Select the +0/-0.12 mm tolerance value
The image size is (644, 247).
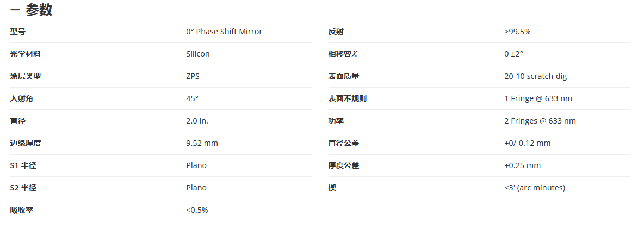tap(527, 143)
